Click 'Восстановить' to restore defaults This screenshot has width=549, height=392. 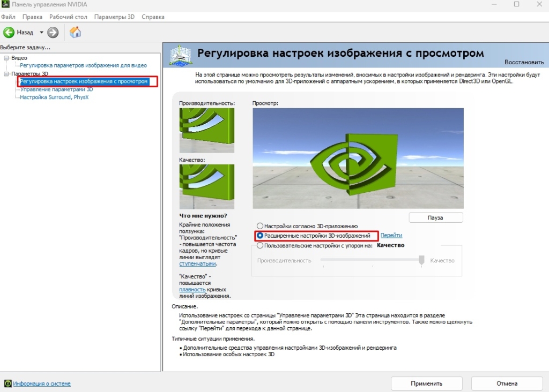coord(524,62)
